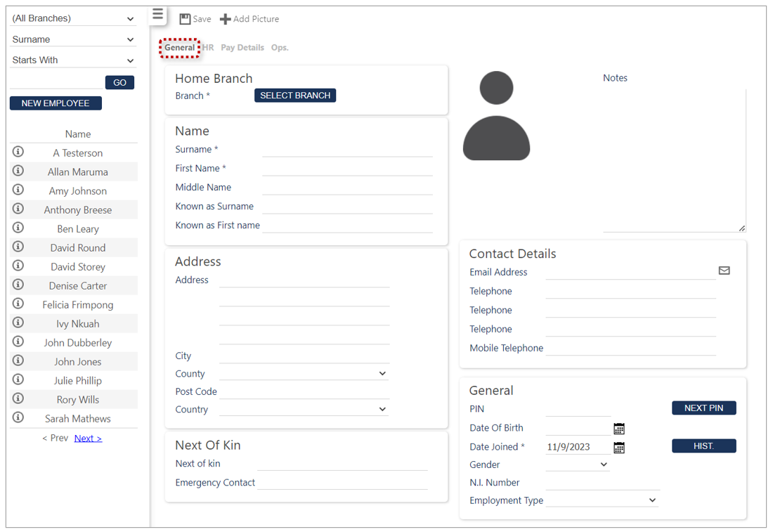Go to the Next page link
Viewport: 773px width, 532px height.
(x=88, y=439)
